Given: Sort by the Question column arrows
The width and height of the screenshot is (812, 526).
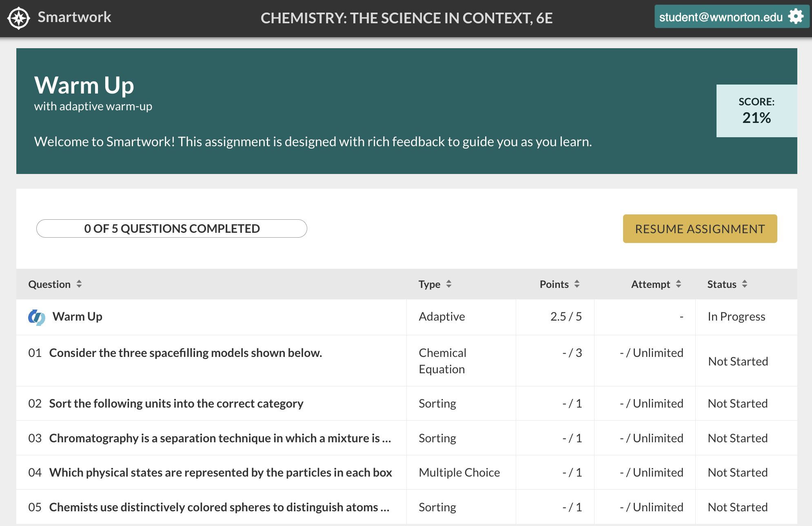Looking at the screenshot, I should (x=79, y=284).
